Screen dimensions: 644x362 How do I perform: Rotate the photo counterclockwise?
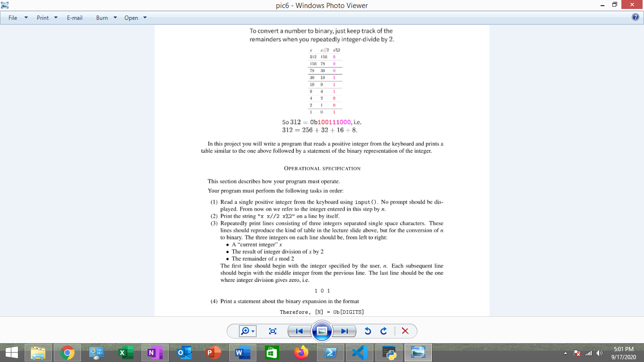click(x=368, y=331)
